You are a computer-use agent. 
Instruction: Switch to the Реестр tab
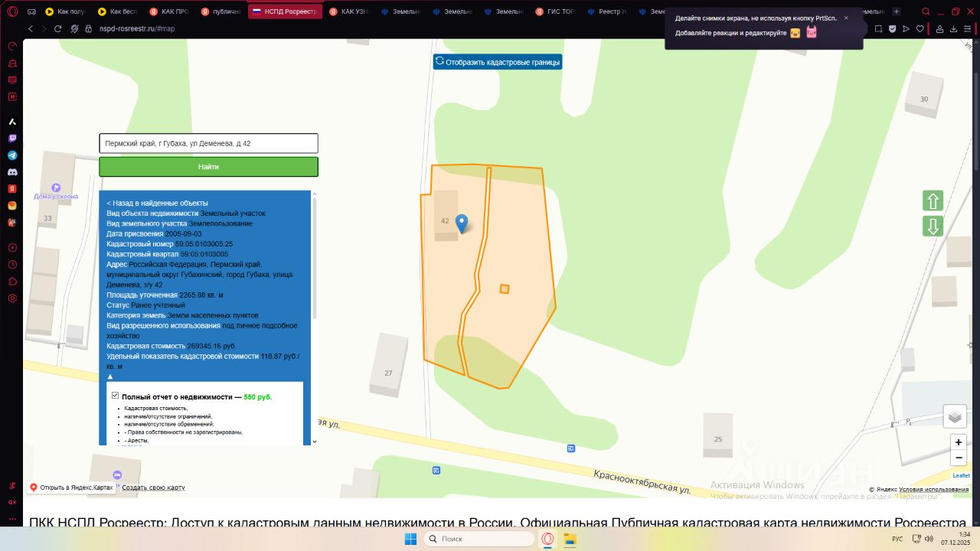click(608, 11)
